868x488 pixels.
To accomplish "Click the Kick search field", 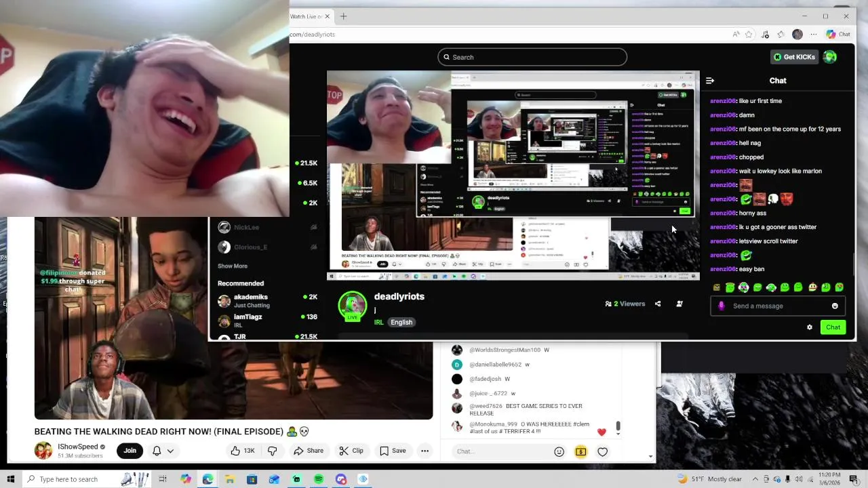I will 532,57.
